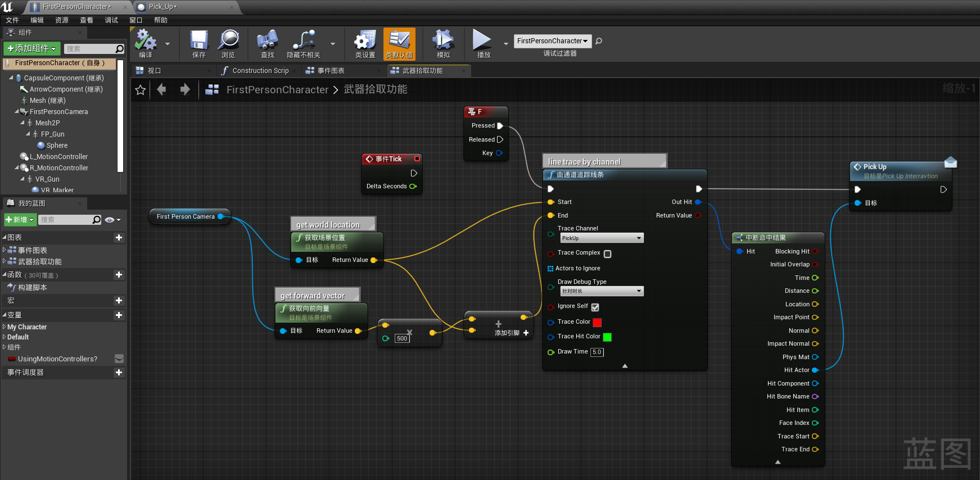
Task: Open the FirstPersonCharacter debug filter dropdown
Action: click(x=552, y=41)
